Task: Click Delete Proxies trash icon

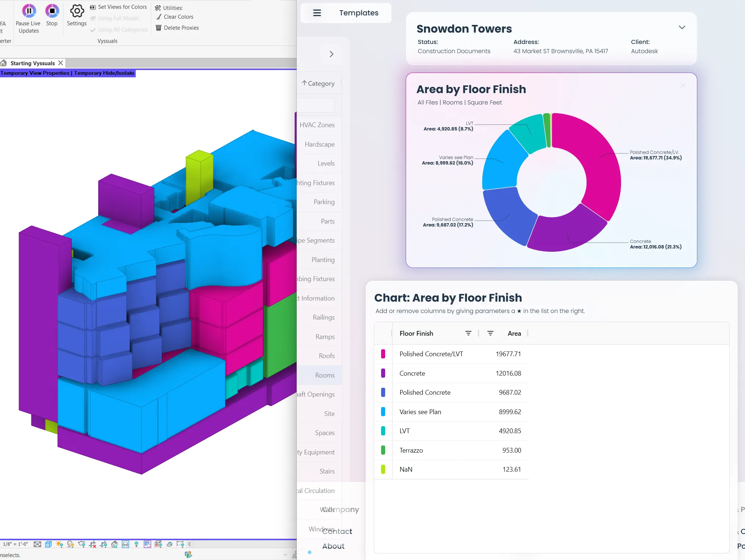Action: point(158,28)
